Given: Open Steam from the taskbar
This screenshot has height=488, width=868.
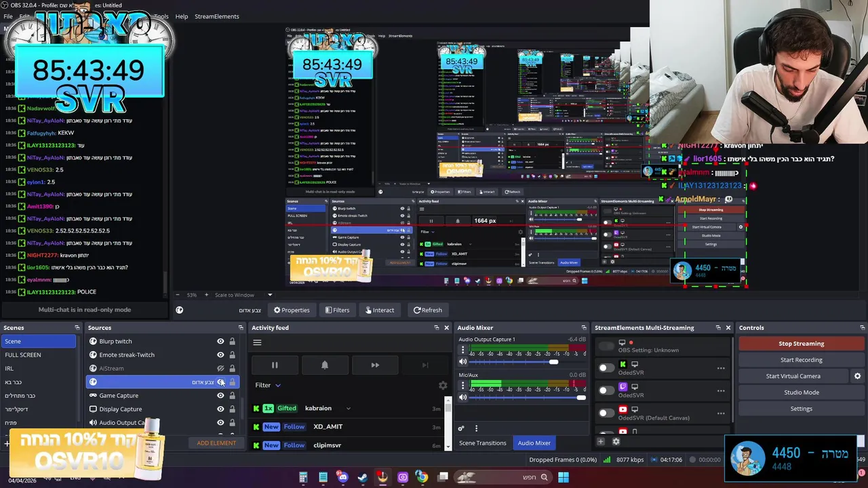Looking at the screenshot, I should pos(363,477).
